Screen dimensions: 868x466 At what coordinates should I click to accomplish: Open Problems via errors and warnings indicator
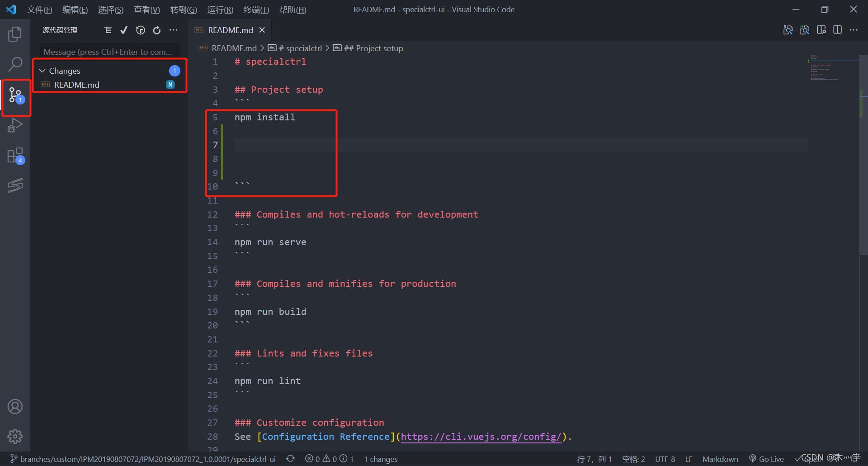(329, 459)
